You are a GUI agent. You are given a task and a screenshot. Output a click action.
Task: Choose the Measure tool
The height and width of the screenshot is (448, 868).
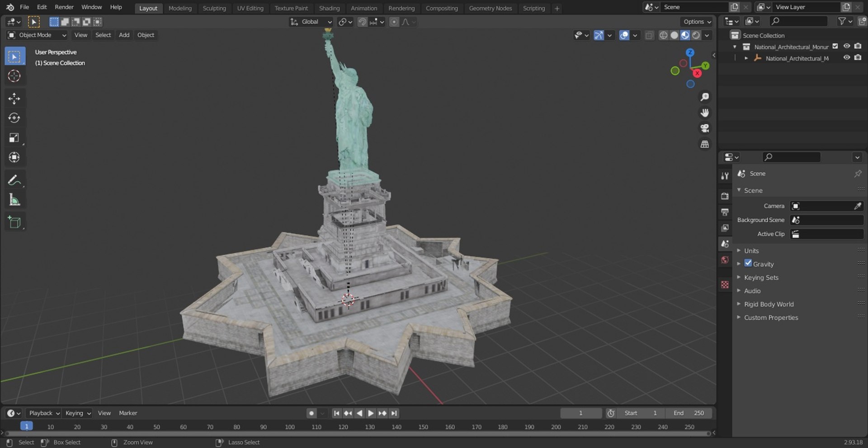[x=14, y=199]
